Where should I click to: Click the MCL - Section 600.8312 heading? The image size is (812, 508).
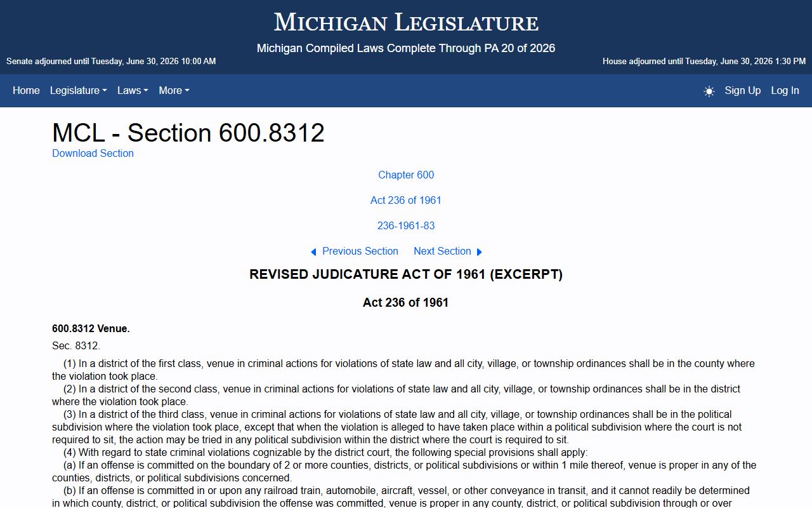click(188, 133)
